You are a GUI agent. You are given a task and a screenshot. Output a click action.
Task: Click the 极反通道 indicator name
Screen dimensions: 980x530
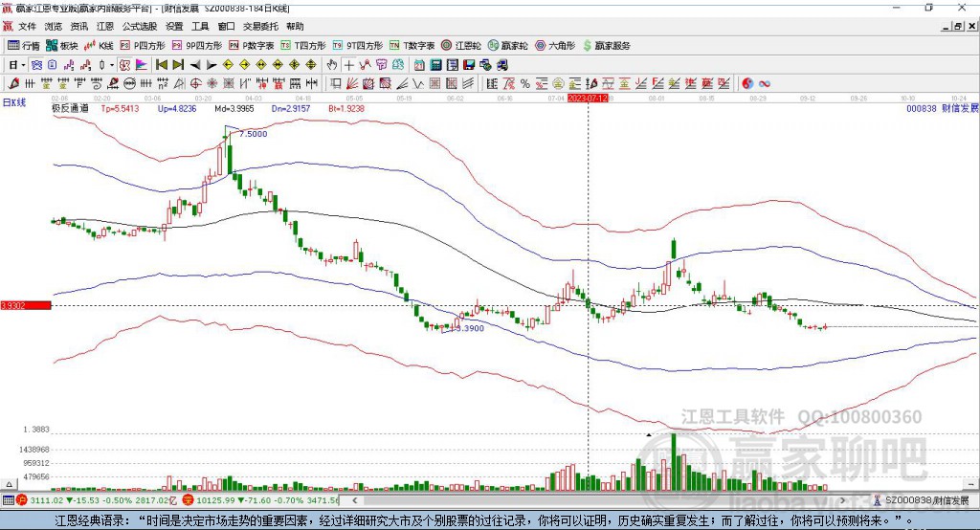[70, 108]
